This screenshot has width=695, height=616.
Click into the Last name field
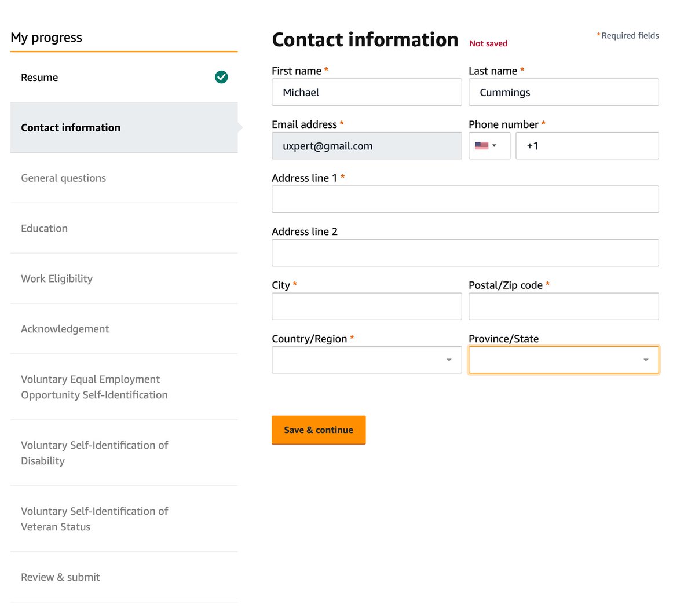coord(564,92)
